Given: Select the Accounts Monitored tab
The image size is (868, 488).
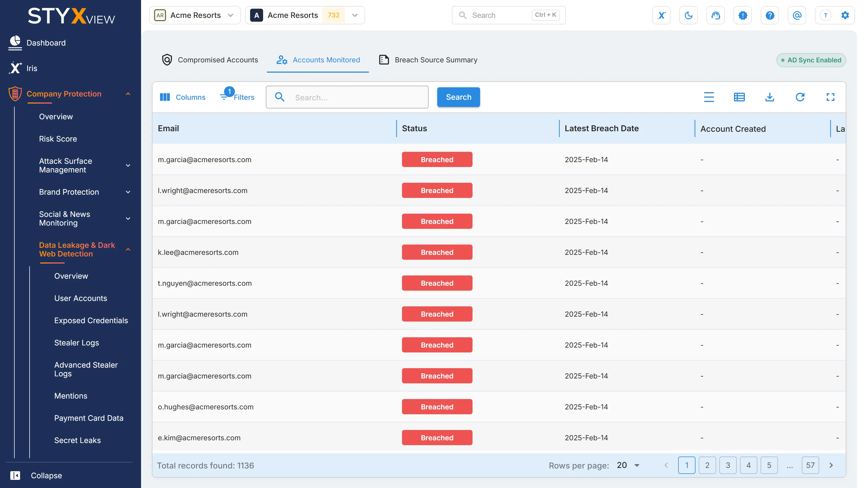Looking at the screenshot, I should coord(318,60).
